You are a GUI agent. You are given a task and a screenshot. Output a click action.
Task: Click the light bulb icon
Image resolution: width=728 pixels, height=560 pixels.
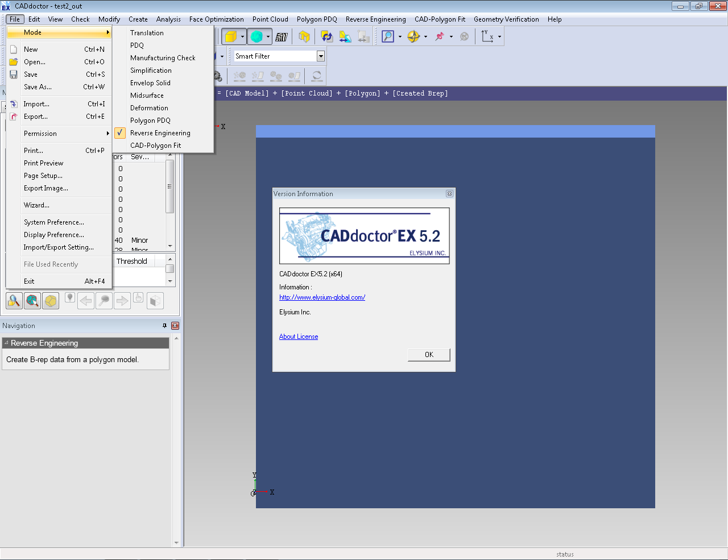[70, 297]
